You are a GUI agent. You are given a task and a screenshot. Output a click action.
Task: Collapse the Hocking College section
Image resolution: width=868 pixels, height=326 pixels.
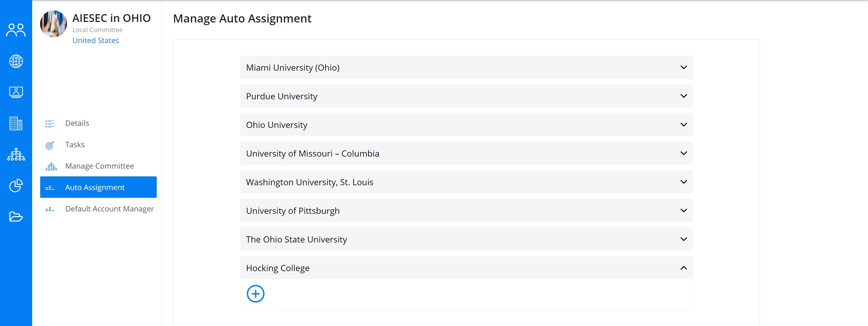(466, 268)
